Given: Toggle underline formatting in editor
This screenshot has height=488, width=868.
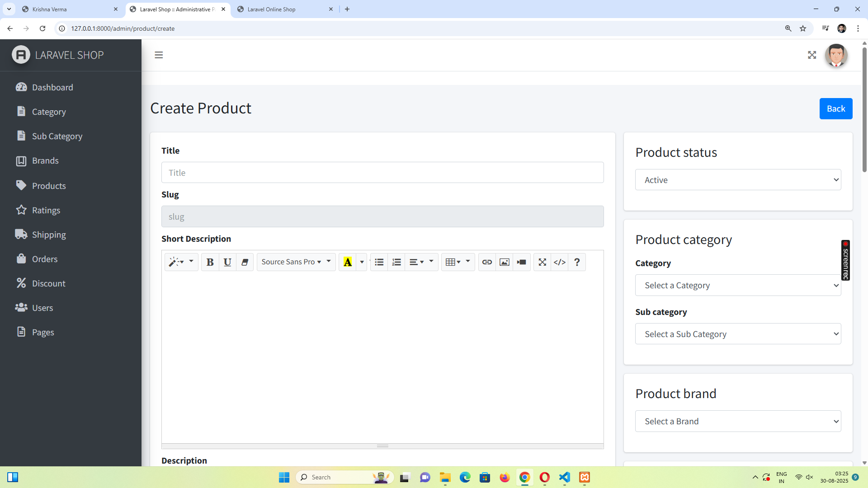Looking at the screenshot, I should pyautogui.click(x=227, y=262).
